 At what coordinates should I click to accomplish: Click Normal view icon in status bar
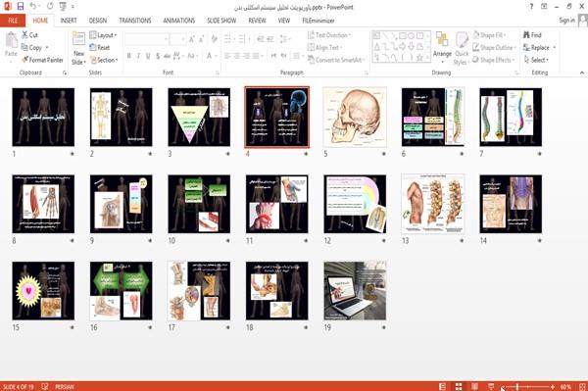443,386
